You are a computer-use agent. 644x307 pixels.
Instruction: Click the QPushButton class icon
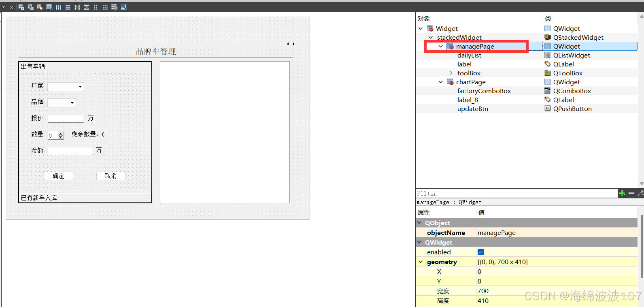[x=548, y=109]
